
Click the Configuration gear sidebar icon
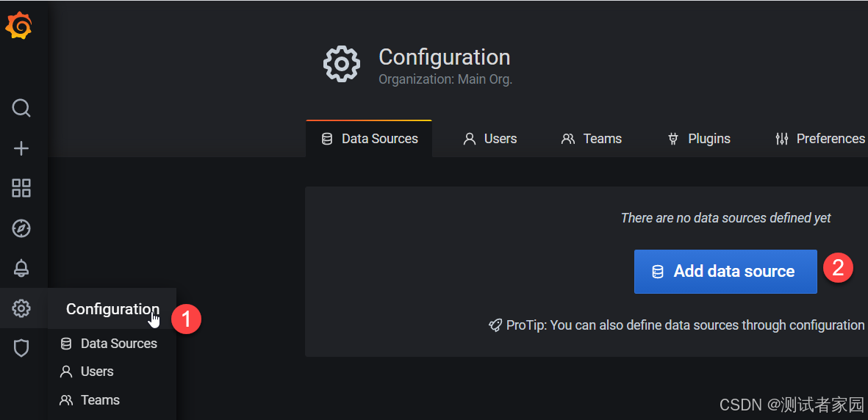[x=21, y=308]
